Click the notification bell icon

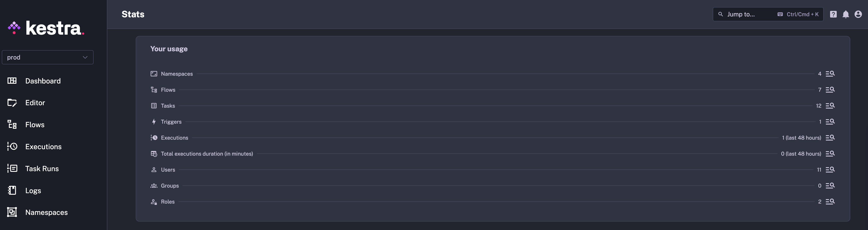coord(845,14)
